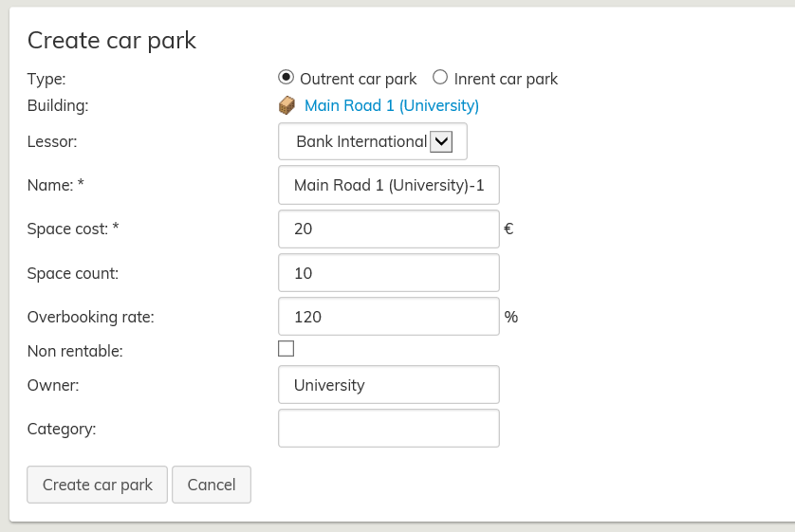This screenshot has width=795, height=532.
Task: Click the Building label text
Action: point(58,105)
